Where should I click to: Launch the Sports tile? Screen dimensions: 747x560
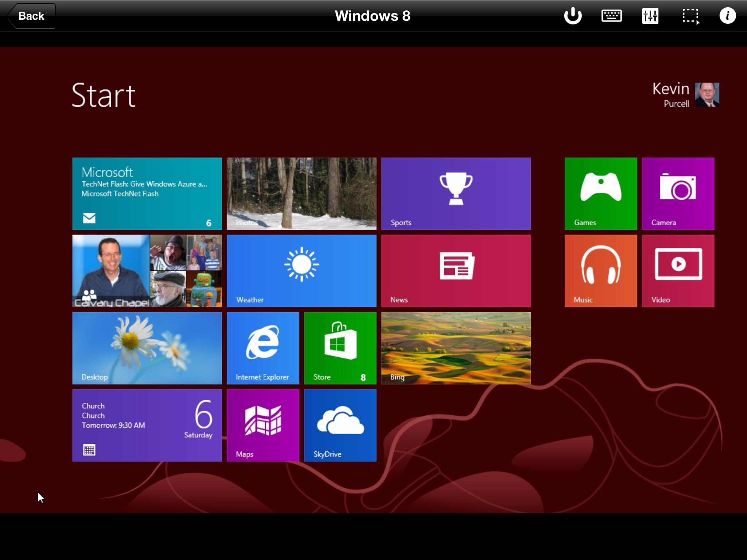(456, 194)
